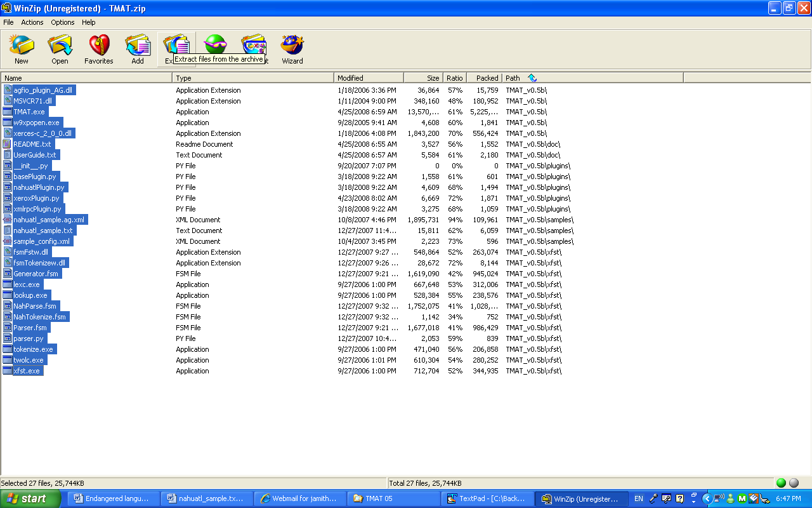Screen dimensions: 812x508
Task: Sort by the Modified column header
Action: [369, 78]
